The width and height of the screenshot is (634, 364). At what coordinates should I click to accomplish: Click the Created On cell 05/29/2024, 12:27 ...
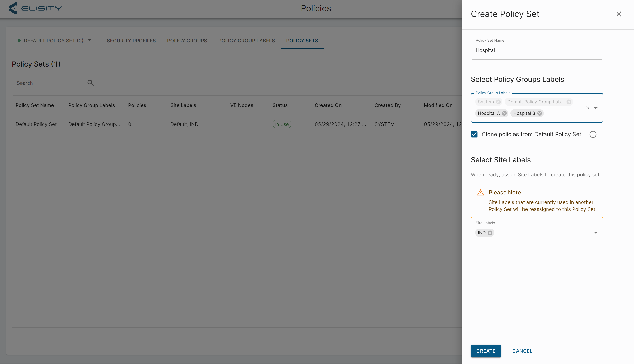[x=340, y=124]
